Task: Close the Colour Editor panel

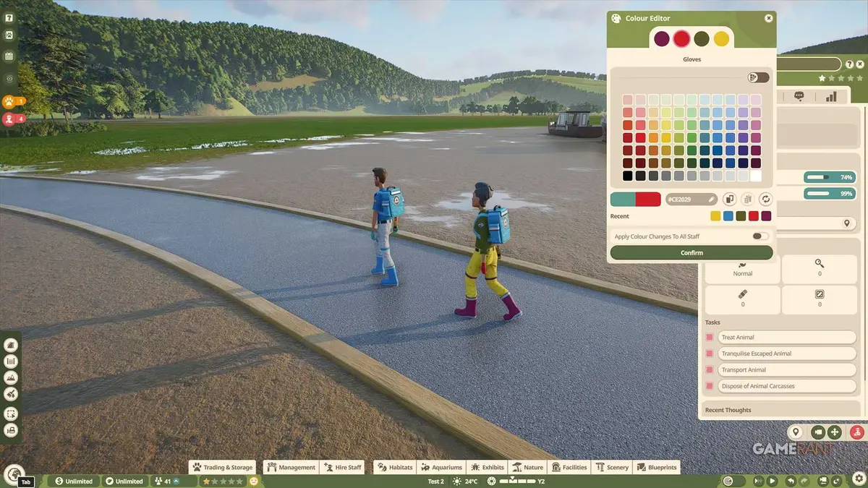Action: (768, 19)
